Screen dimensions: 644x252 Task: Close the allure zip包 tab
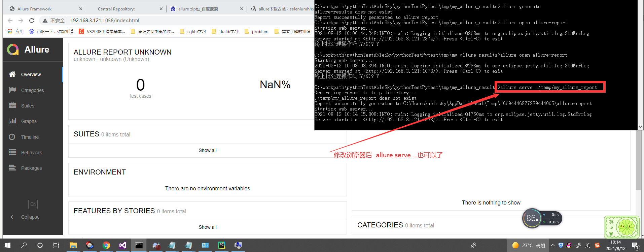242,9
